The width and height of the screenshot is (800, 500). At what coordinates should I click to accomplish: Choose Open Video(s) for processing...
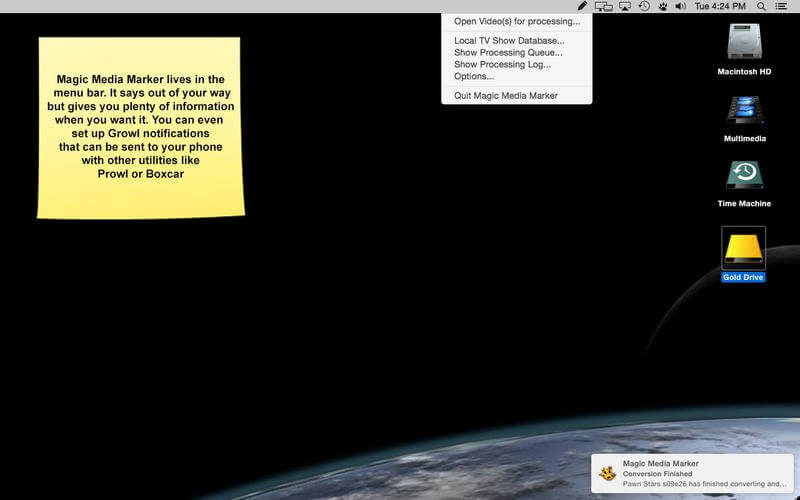(x=517, y=21)
